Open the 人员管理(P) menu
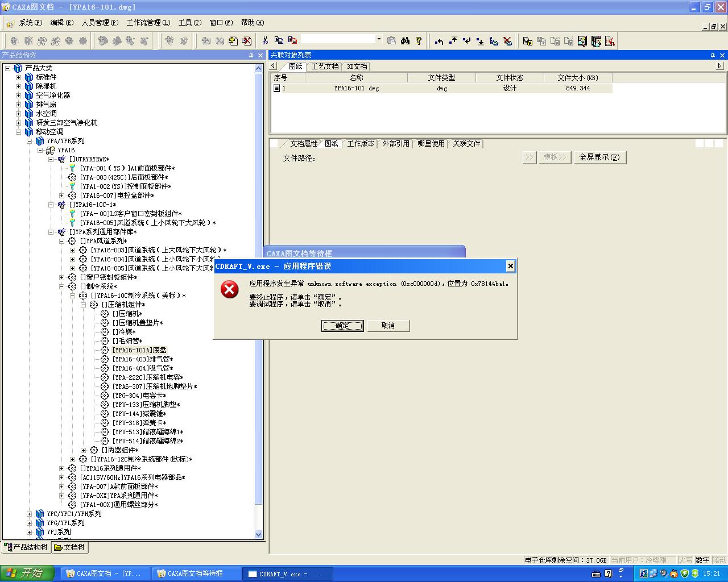The width and height of the screenshot is (728, 582). click(100, 23)
